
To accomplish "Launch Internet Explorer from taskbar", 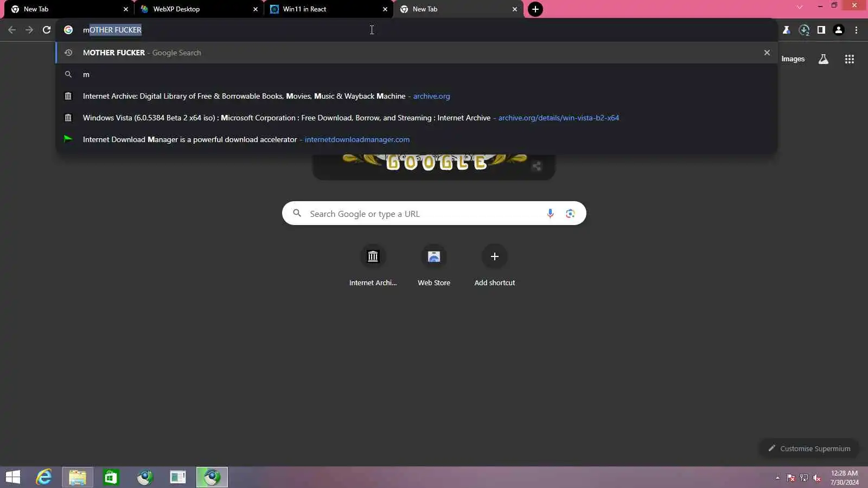I will tap(44, 477).
